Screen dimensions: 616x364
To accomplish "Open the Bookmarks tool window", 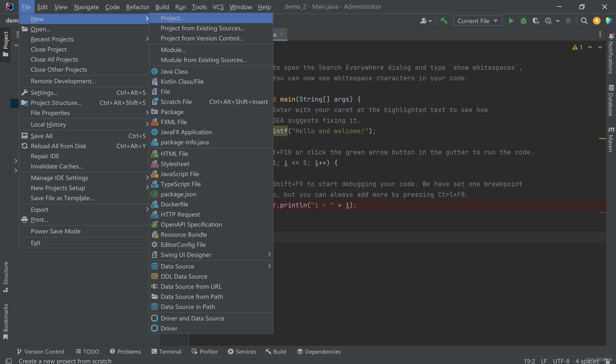I will click(5, 322).
